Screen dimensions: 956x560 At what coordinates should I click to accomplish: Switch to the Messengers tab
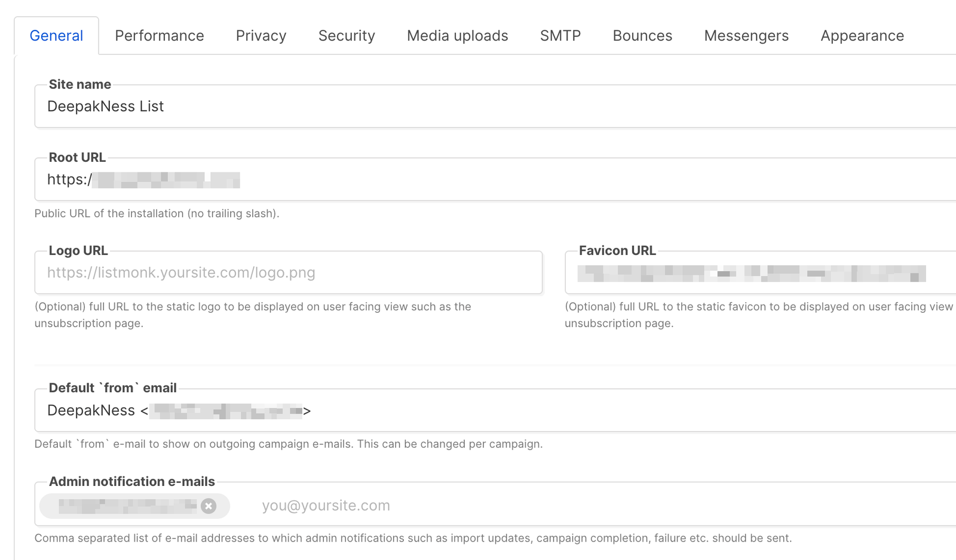(746, 36)
